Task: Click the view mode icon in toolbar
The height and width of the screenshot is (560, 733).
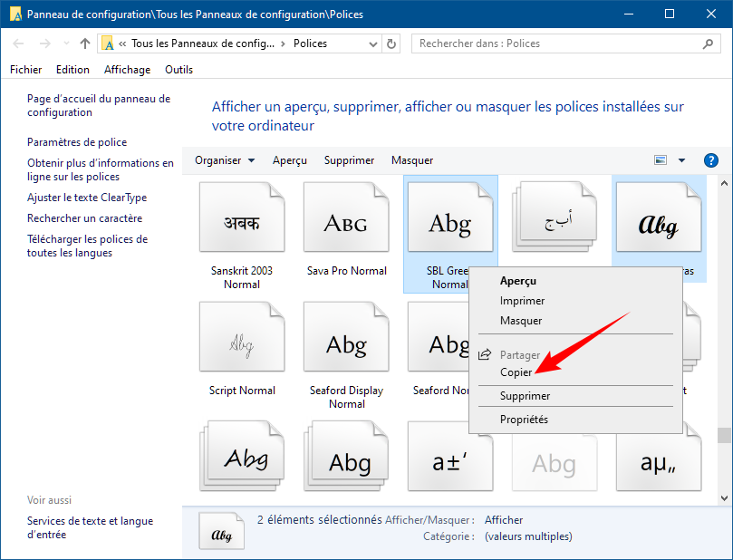Action: tap(661, 160)
